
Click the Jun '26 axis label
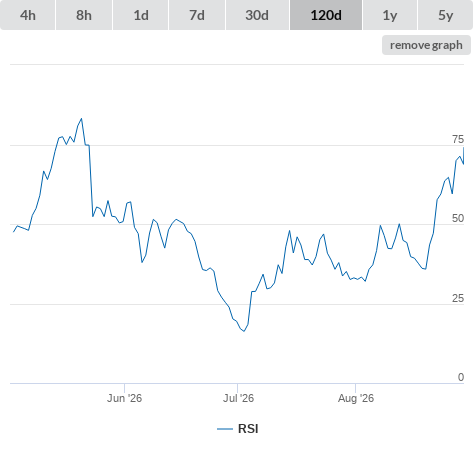pyautogui.click(x=124, y=398)
